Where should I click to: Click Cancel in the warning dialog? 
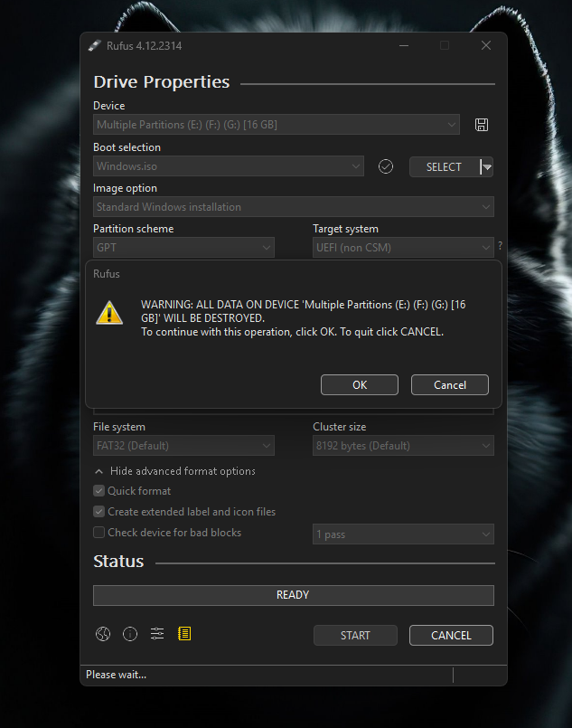point(449,385)
